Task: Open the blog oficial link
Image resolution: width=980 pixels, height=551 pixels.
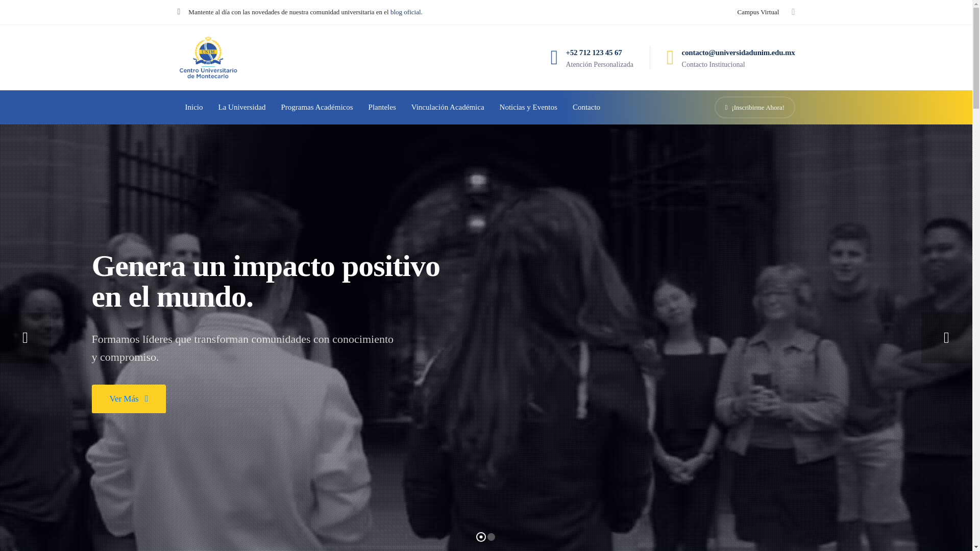Action: pos(406,12)
